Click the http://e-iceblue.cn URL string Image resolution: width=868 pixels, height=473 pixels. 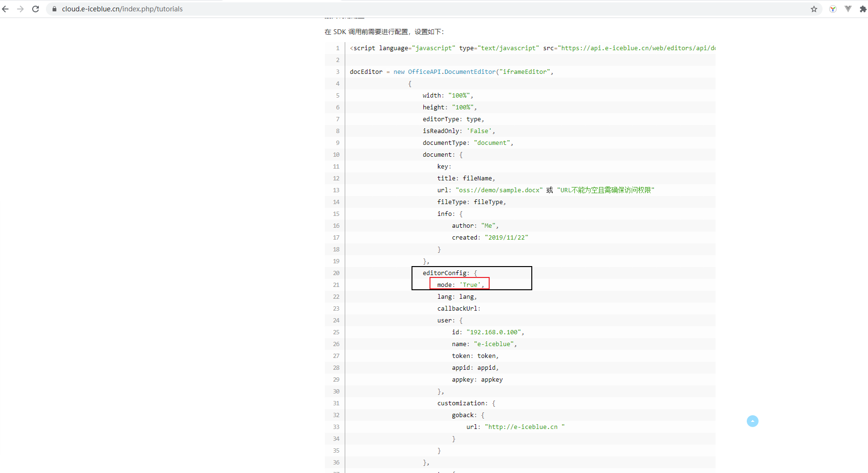525,427
